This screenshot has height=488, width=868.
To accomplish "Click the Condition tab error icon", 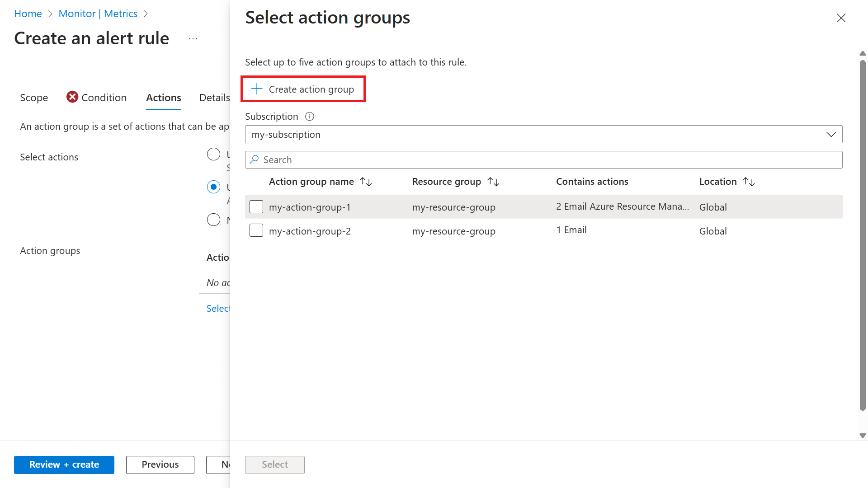I will (72, 97).
